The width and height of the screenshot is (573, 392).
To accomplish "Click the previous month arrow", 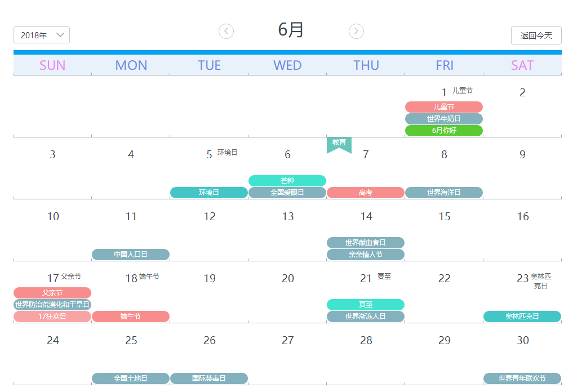I will point(226,31).
